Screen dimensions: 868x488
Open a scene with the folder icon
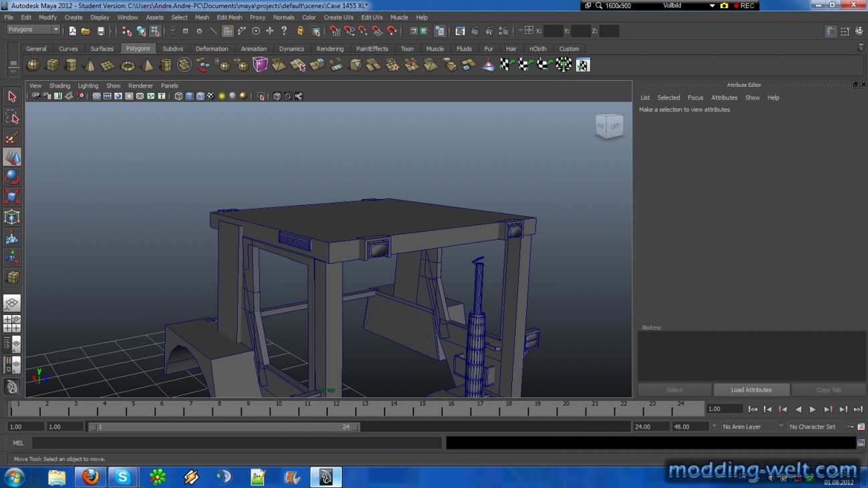[85, 31]
